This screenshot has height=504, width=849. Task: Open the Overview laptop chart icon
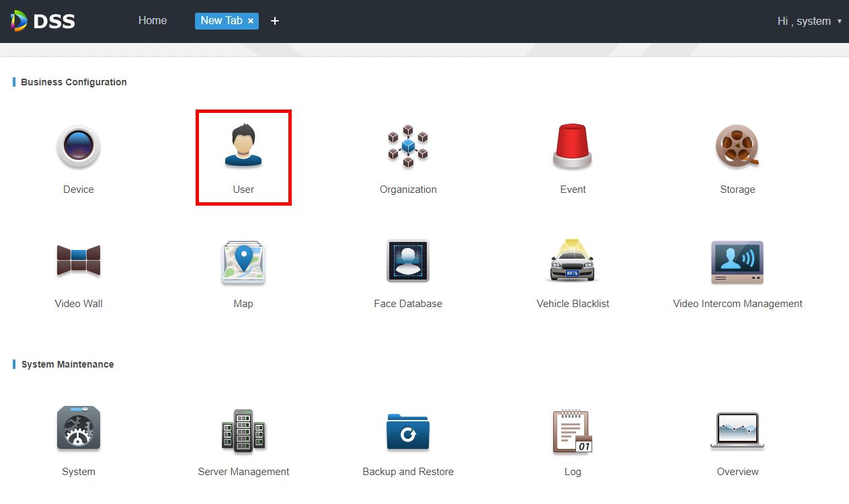[x=737, y=431]
